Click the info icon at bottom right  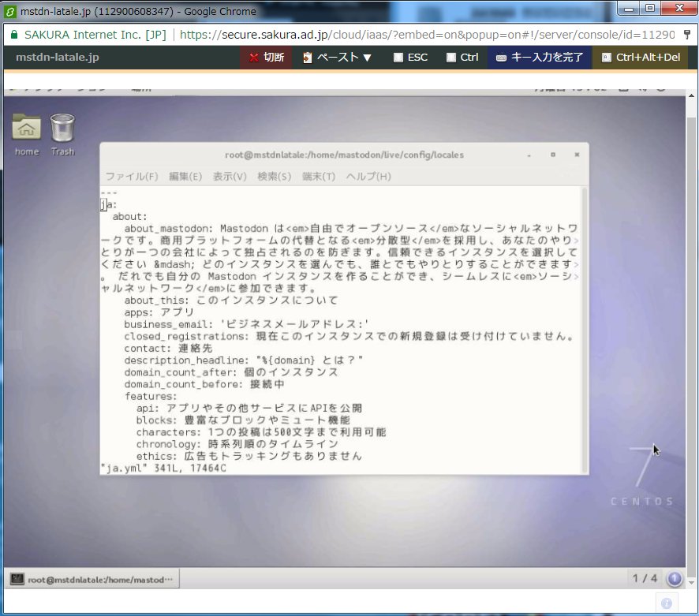pyautogui.click(x=667, y=603)
